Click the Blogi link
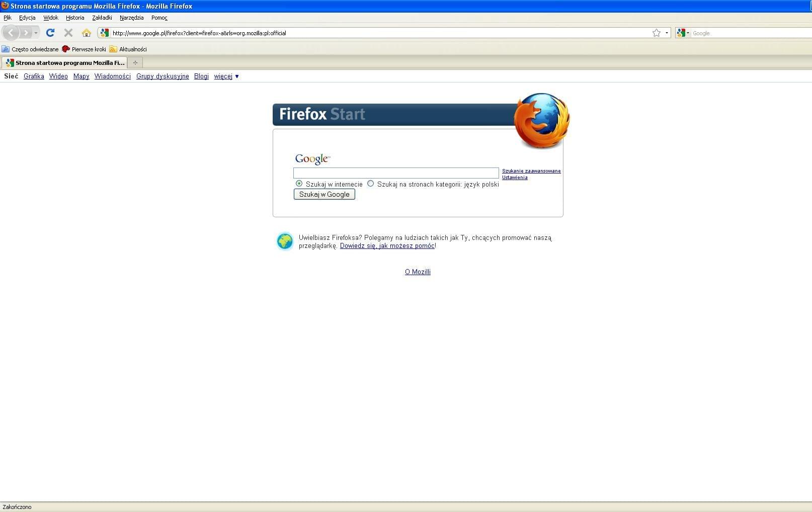812x512 pixels. pos(201,76)
